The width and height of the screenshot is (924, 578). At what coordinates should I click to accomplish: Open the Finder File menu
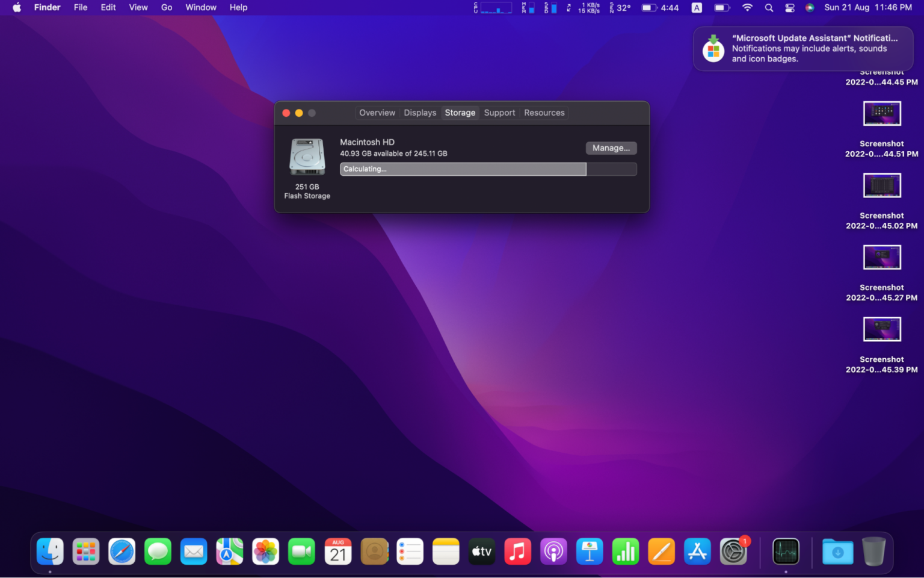(x=80, y=8)
